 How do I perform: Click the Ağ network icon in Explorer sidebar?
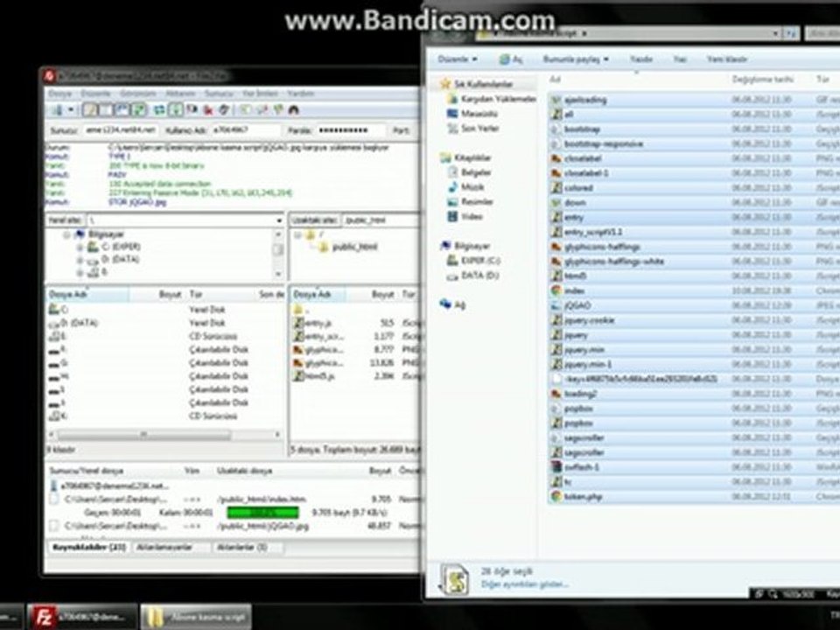[x=445, y=304]
